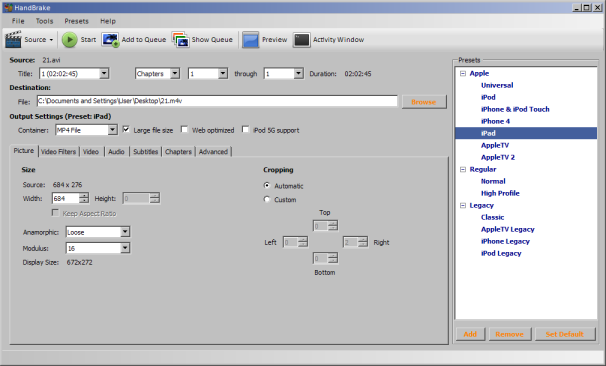Open the end chapter dropdown after through
This screenshot has width=606, height=366.
click(x=298, y=73)
